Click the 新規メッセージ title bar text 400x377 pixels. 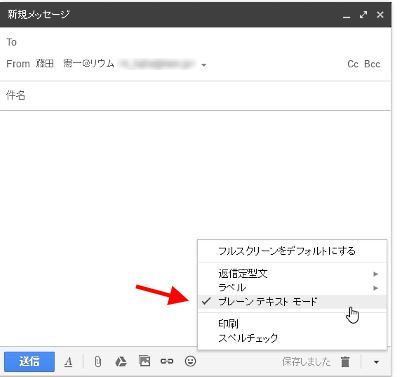click(39, 14)
